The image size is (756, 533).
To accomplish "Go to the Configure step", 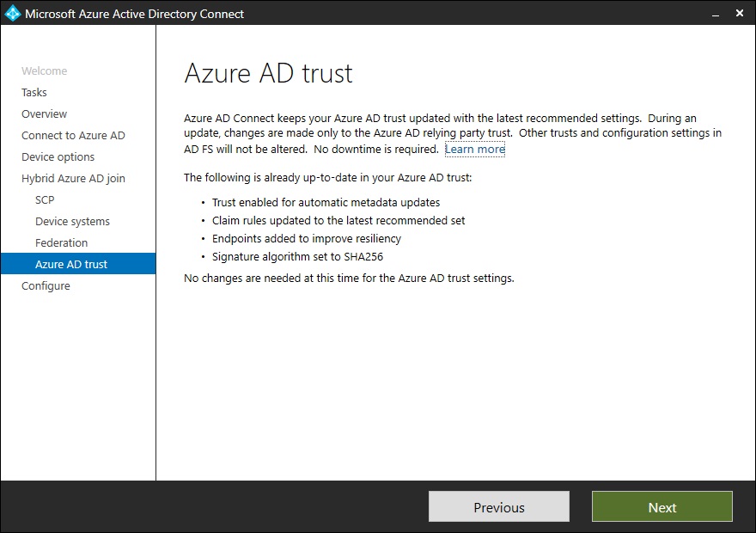I will (46, 286).
